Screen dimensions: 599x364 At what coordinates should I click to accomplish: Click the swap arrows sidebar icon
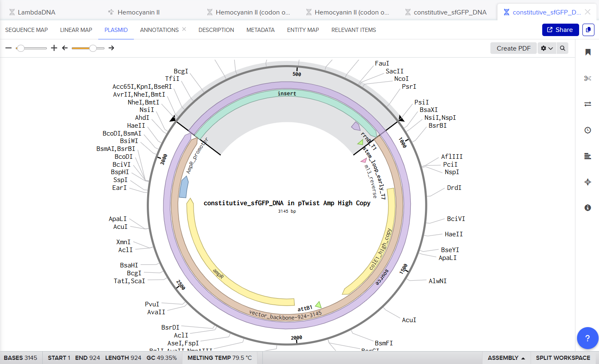tap(587, 104)
